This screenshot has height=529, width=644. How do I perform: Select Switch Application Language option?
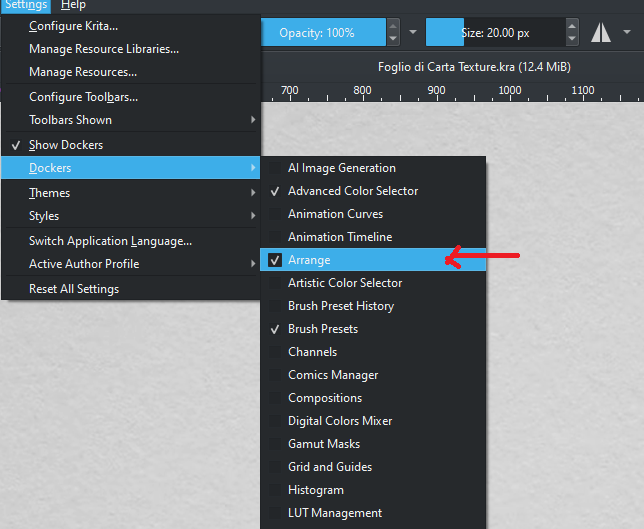(110, 241)
